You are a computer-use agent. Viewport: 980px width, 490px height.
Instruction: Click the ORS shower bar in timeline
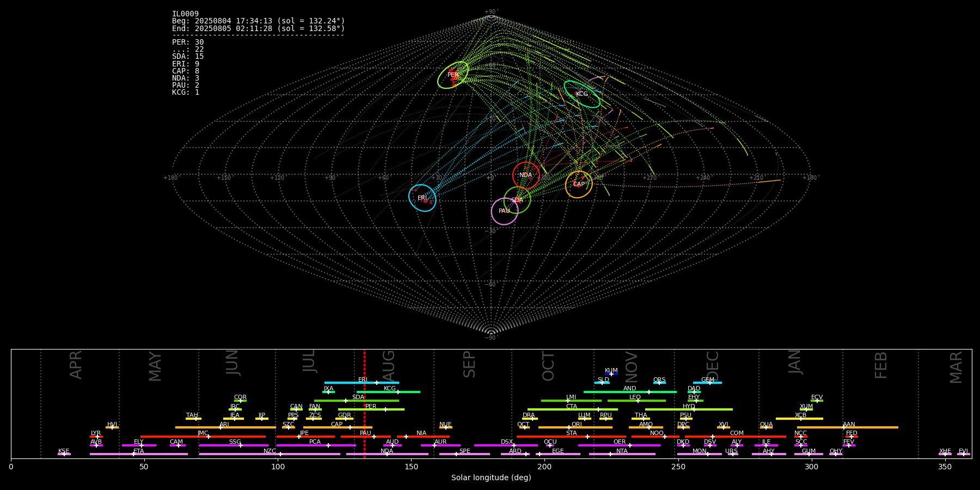(x=659, y=383)
